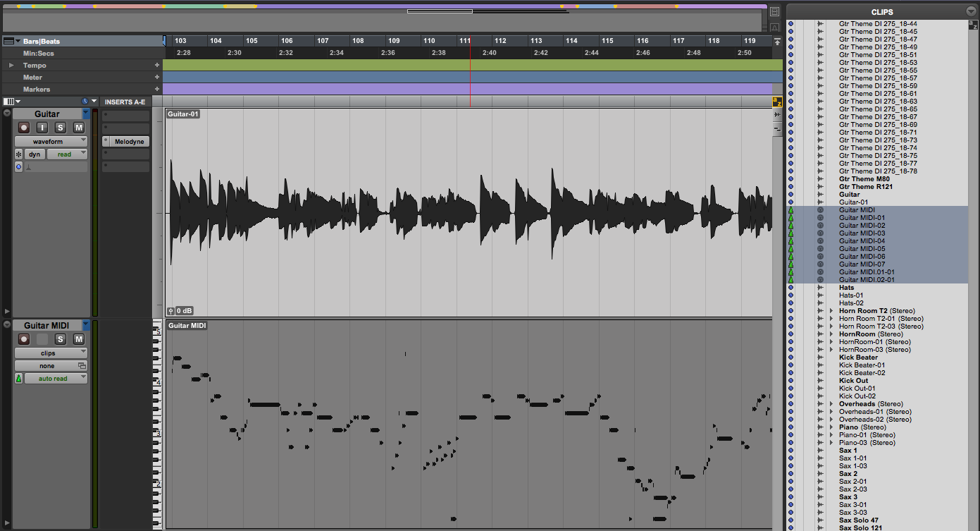Solo the Guitar track
980x531 pixels.
(x=60, y=128)
